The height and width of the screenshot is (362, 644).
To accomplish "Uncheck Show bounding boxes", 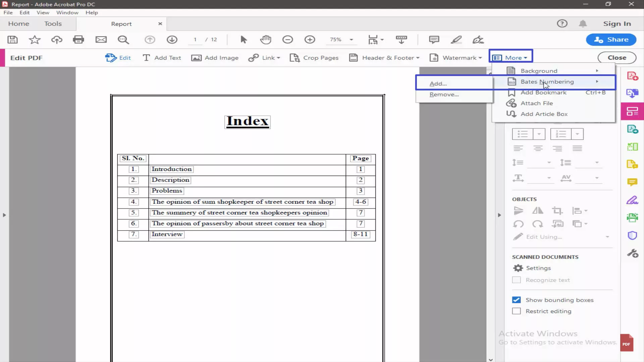I will click(x=517, y=300).
